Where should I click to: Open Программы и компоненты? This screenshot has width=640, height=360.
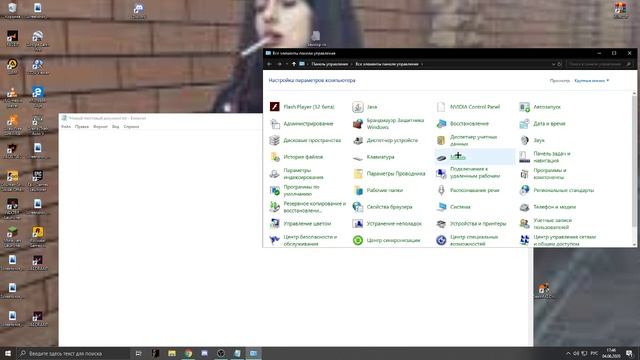[543, 174]
